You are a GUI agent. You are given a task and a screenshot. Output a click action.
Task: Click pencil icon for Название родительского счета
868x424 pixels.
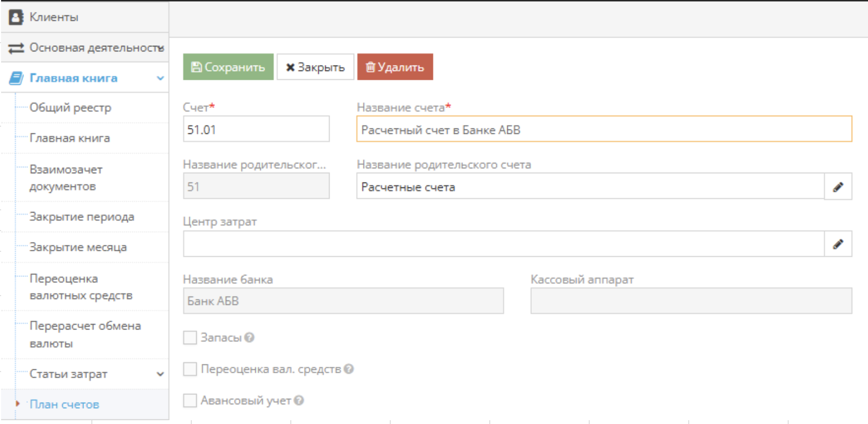tap(837, 187)
